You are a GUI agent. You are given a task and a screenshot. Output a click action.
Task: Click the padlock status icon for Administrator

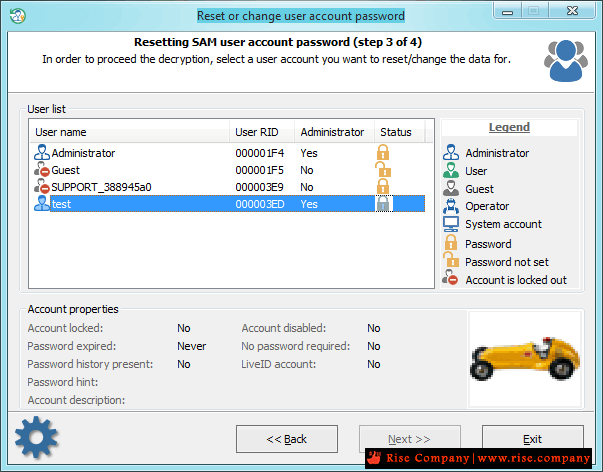tap(382, 153)
